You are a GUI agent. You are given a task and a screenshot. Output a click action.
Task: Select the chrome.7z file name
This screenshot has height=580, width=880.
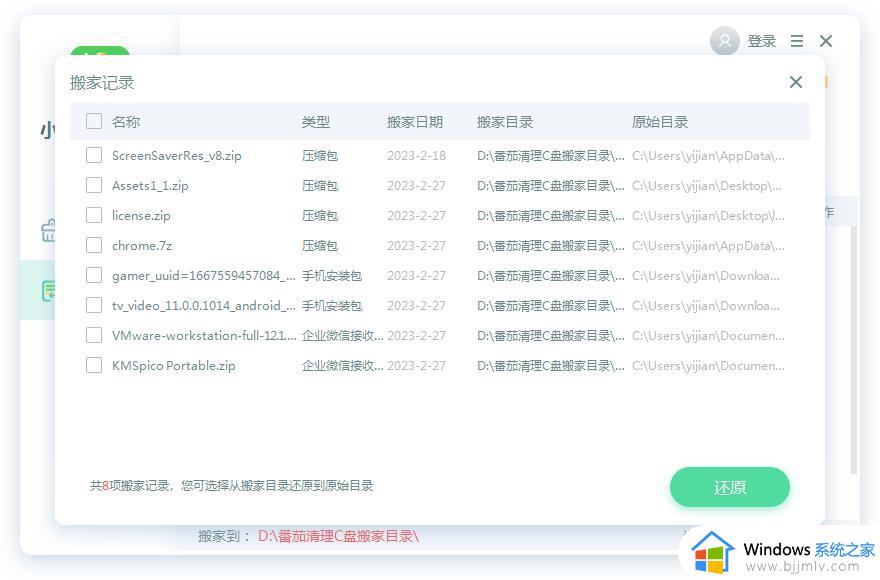coord(142,246)
